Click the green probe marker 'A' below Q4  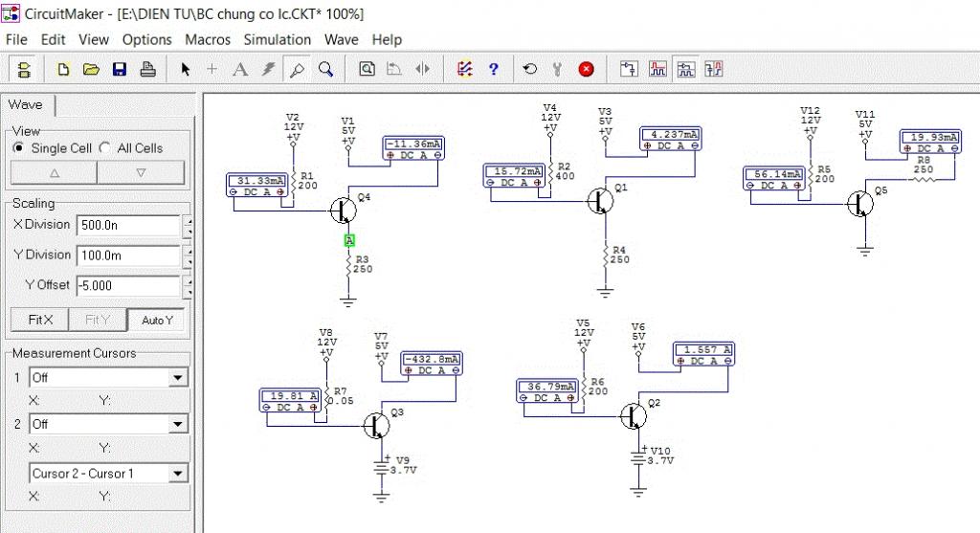349,240
